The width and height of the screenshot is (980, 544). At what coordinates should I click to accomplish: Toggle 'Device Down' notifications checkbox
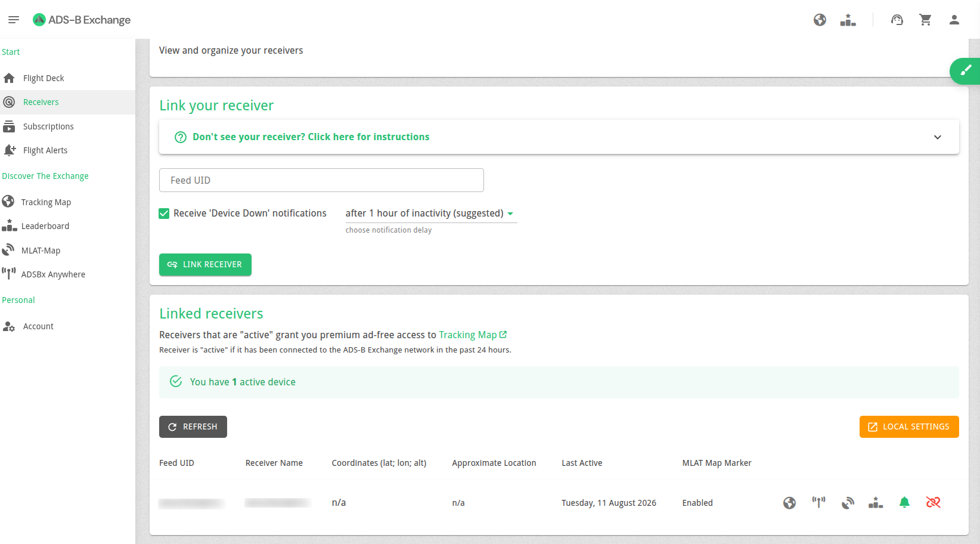pyautogui.click(x=164, y=214)
